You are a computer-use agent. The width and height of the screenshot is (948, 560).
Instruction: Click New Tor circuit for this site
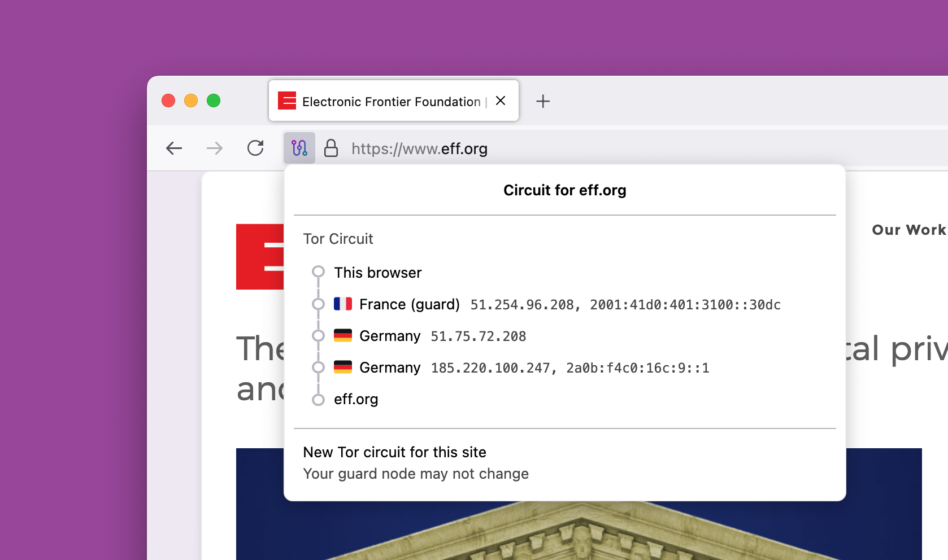(x=394, y=452)
